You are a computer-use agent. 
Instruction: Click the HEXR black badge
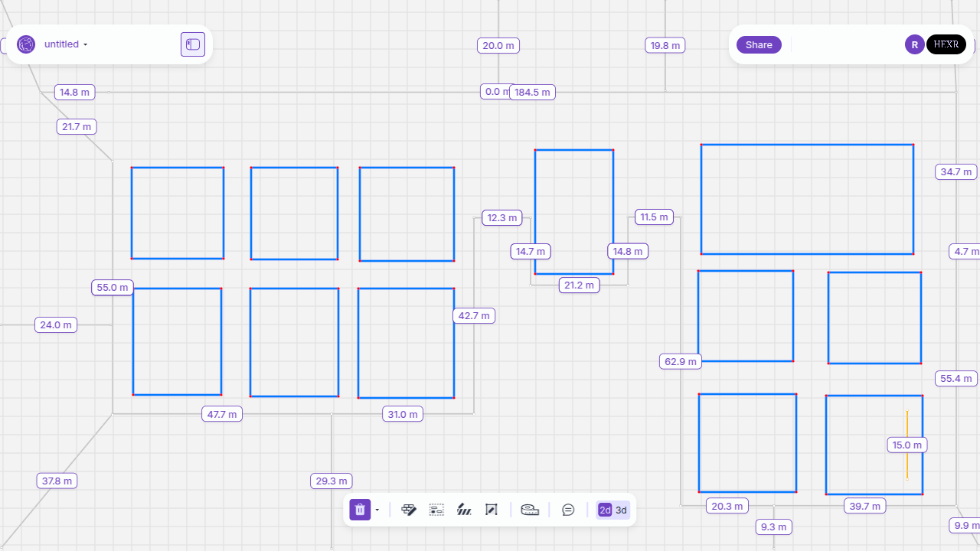[x=946, y=44]
